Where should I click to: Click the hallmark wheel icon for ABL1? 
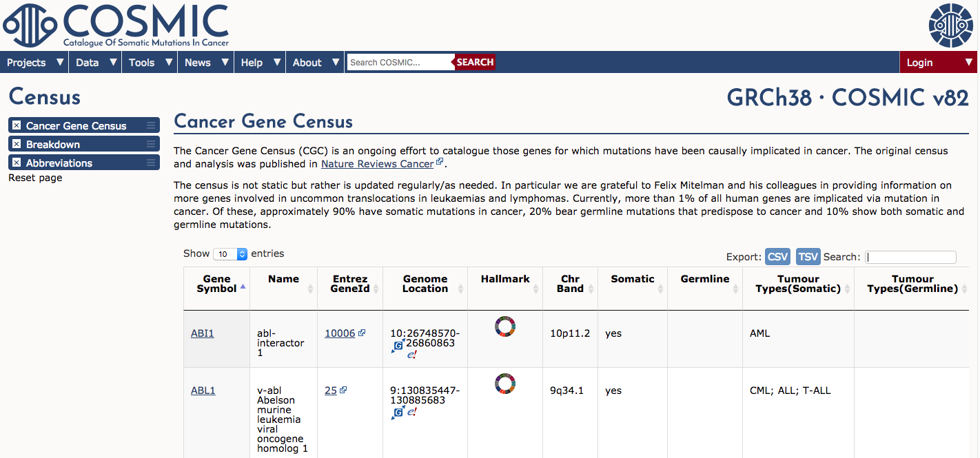(x=505, y=384)
